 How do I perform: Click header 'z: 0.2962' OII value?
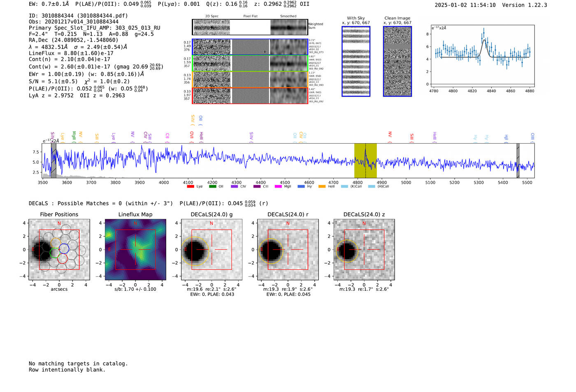(x=282, y=4)
